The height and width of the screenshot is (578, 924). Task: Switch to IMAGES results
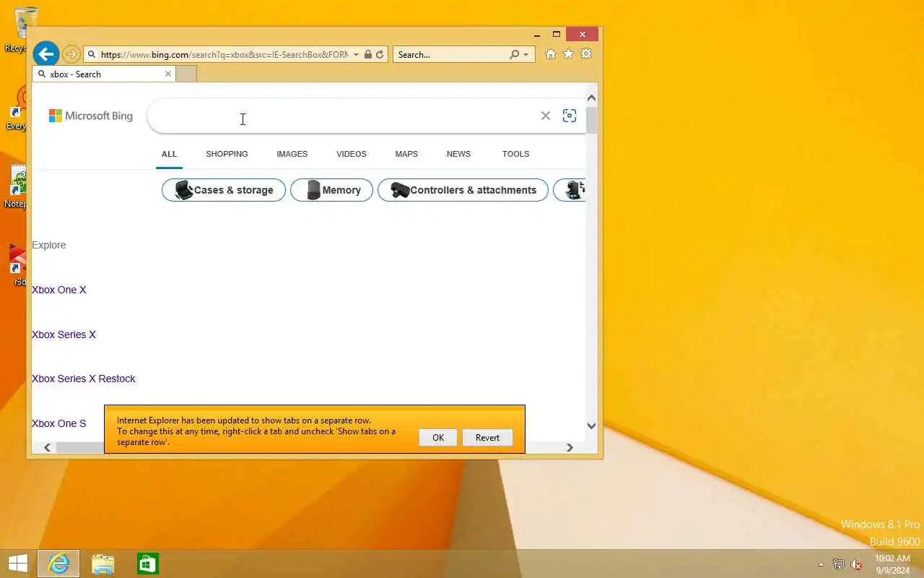(292, 154)
